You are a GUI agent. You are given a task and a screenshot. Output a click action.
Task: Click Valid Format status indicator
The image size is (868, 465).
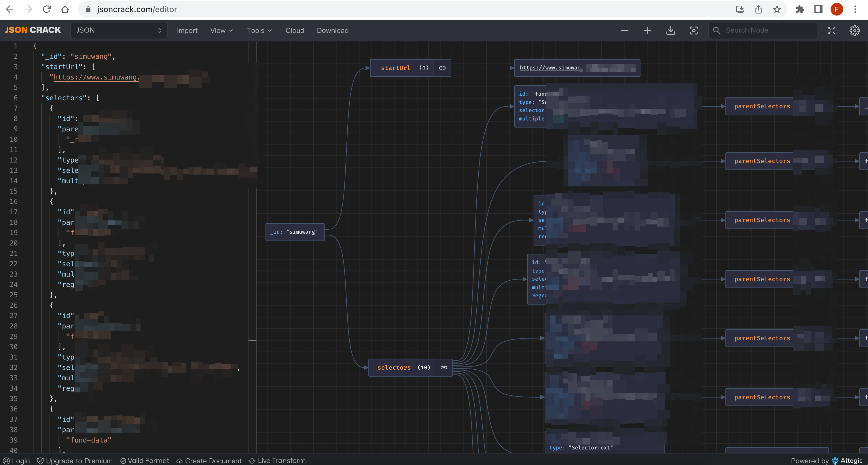point(145,461)
